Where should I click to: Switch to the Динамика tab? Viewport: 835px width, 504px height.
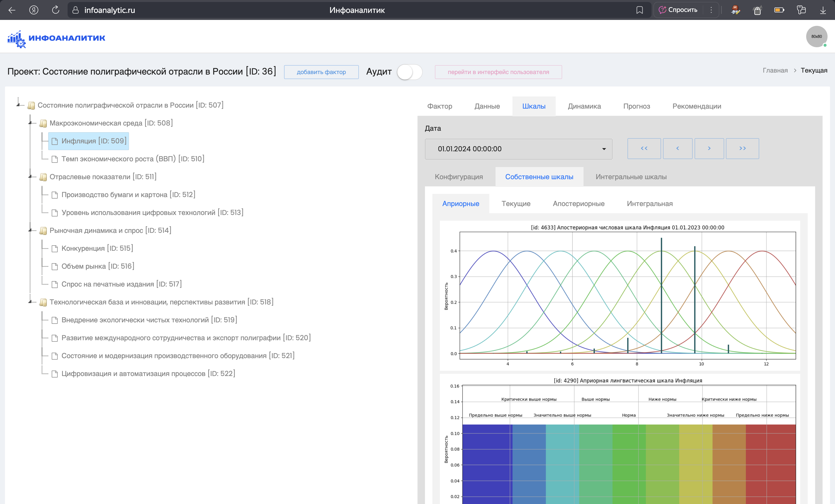point(584,106)
